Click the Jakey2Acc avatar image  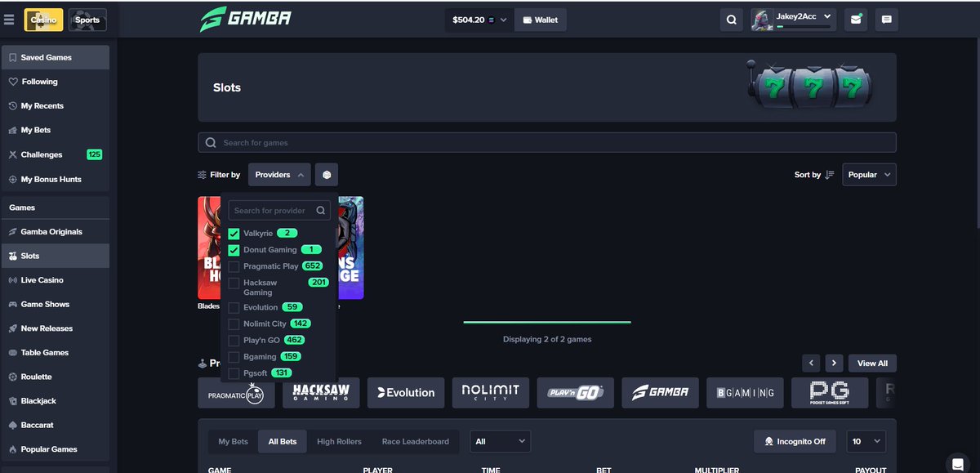[x=763, y=20]
